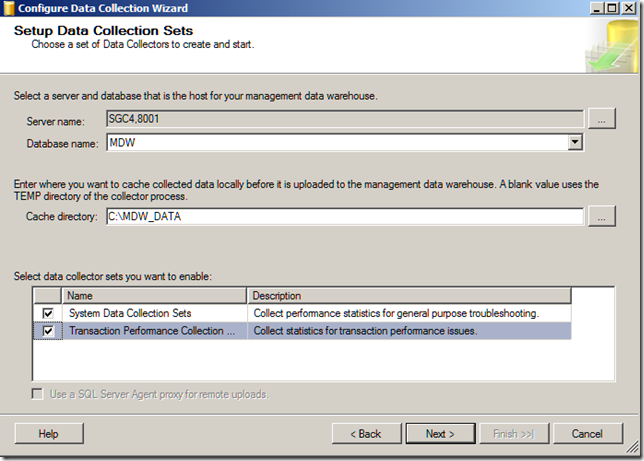Uncheck the Transaction Performance Collection checkbox
The width and height of the screenshot is (644, 461).
point(48,331)
